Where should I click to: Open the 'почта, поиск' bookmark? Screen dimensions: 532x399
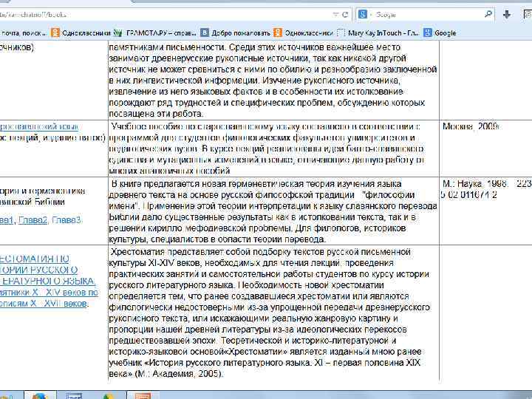23,33
